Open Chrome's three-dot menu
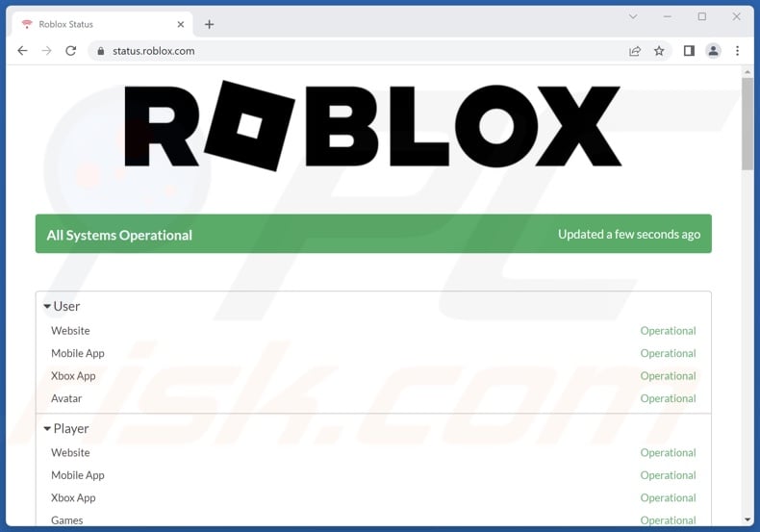The width and height of the screenshot is (760, 532). pos(737,51)
